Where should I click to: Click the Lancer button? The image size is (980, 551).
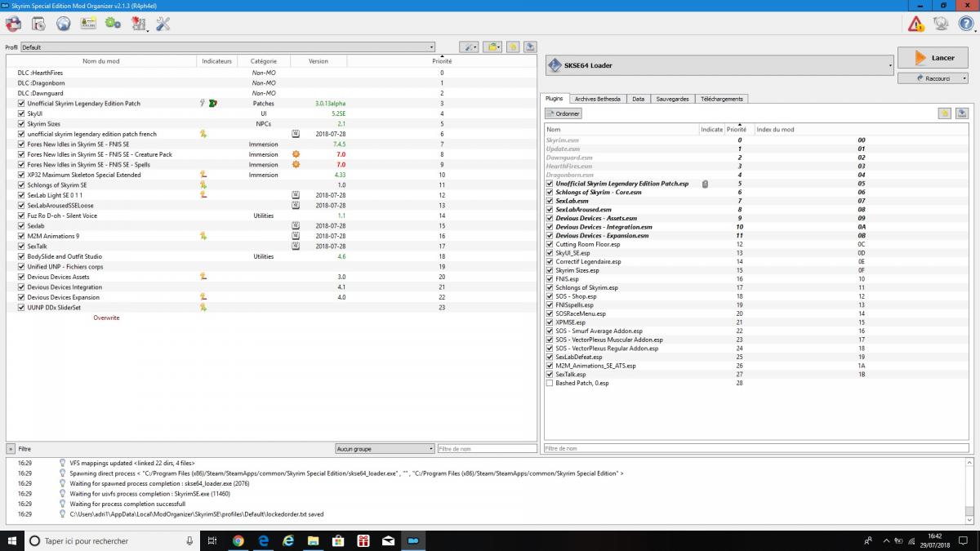(x=933, y=58)
